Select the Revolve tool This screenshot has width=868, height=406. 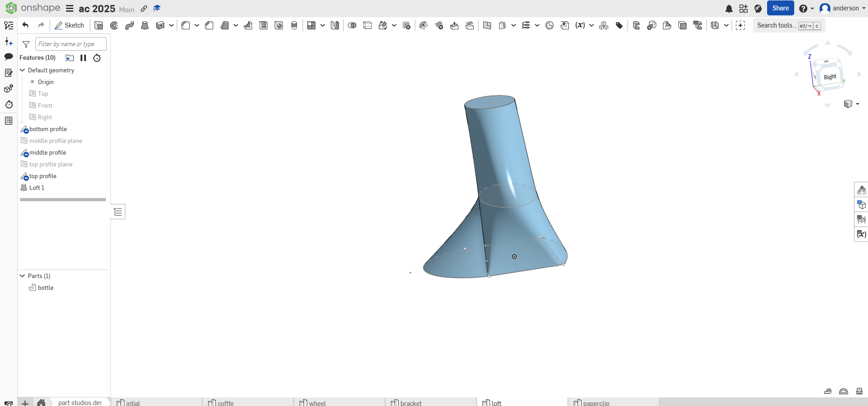pos(114,25)
